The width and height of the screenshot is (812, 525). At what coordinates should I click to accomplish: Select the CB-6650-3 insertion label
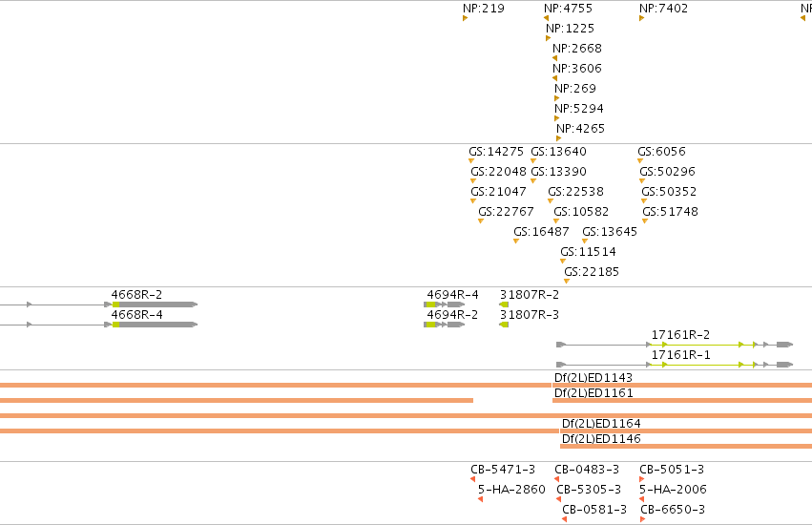pos(673,510)
